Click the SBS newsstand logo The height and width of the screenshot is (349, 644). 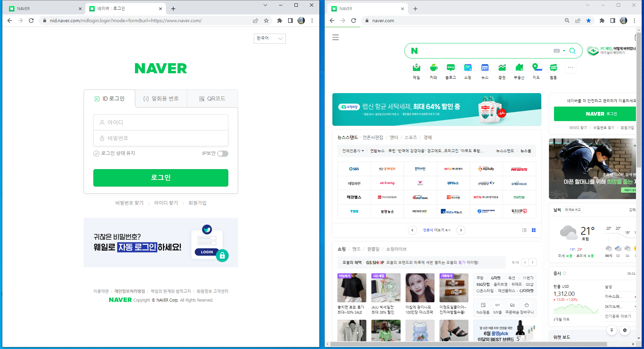pos(354,169)
